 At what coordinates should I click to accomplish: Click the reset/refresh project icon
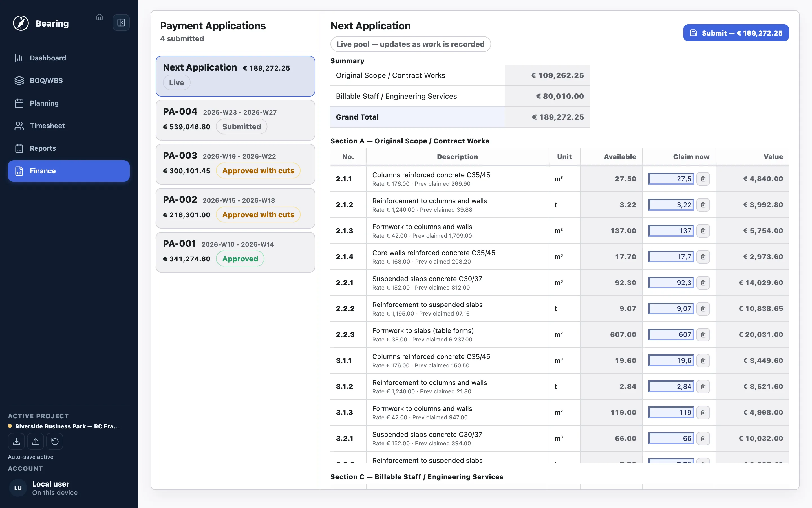pos(55,441)
